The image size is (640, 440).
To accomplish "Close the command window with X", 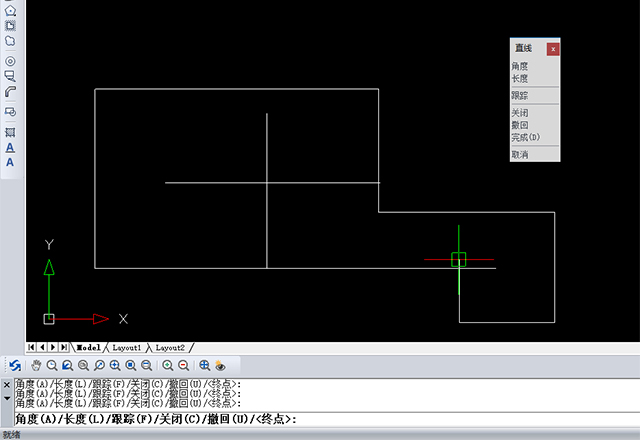I will 7,384.
